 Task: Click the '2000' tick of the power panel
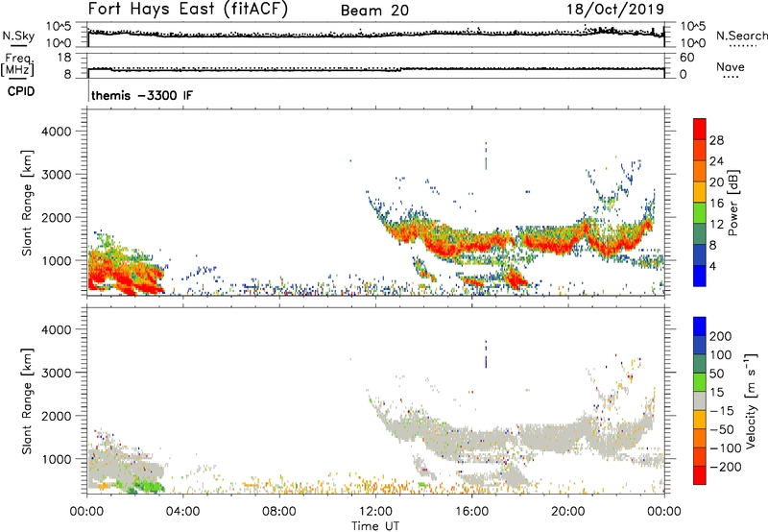(x=57, y=217)
